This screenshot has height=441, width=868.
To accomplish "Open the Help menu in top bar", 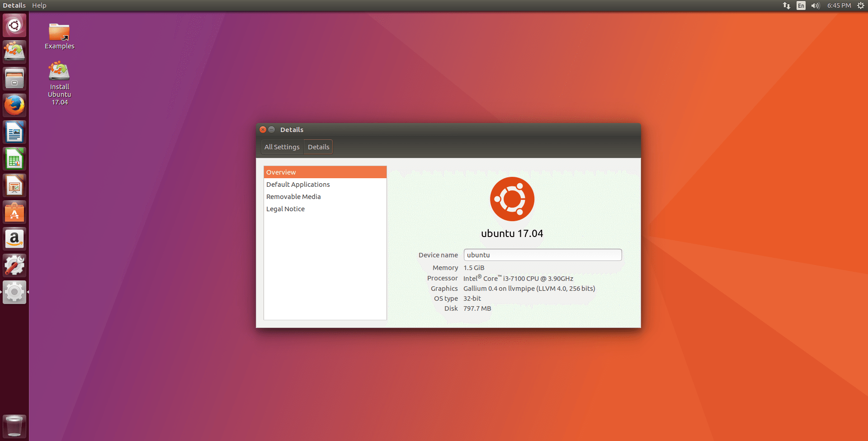I will (x=39, y=5).
